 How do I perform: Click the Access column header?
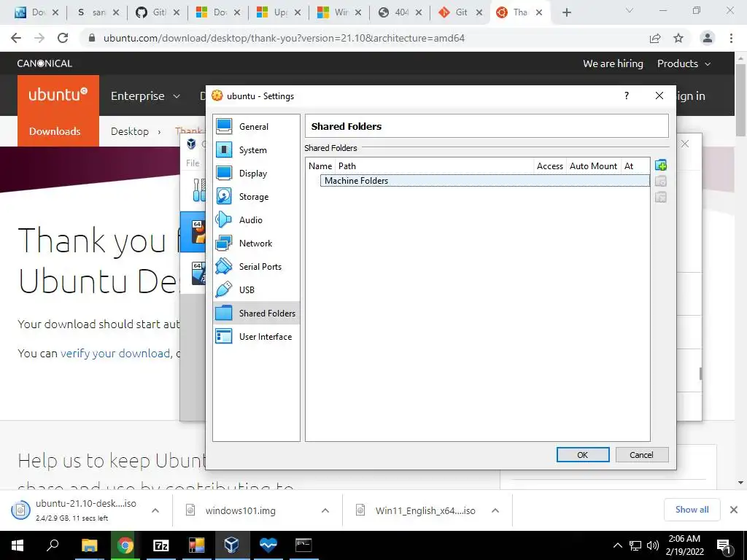tap(550, 166)
